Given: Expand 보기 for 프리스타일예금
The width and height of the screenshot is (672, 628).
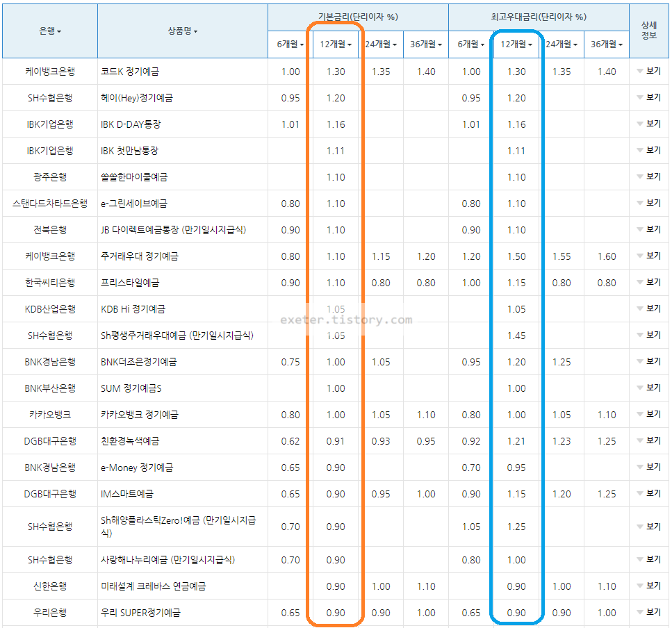Looking at the screenshot, I should (649, 282).
